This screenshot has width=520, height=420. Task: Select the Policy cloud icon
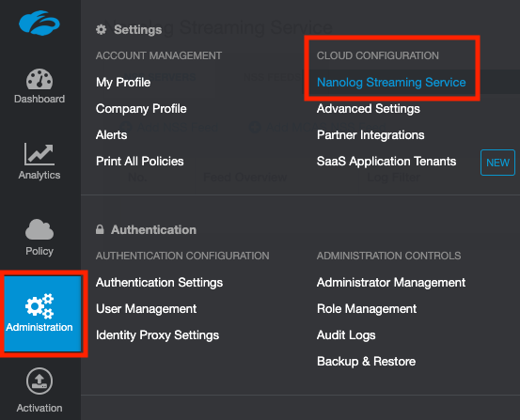tap(39, 229)
